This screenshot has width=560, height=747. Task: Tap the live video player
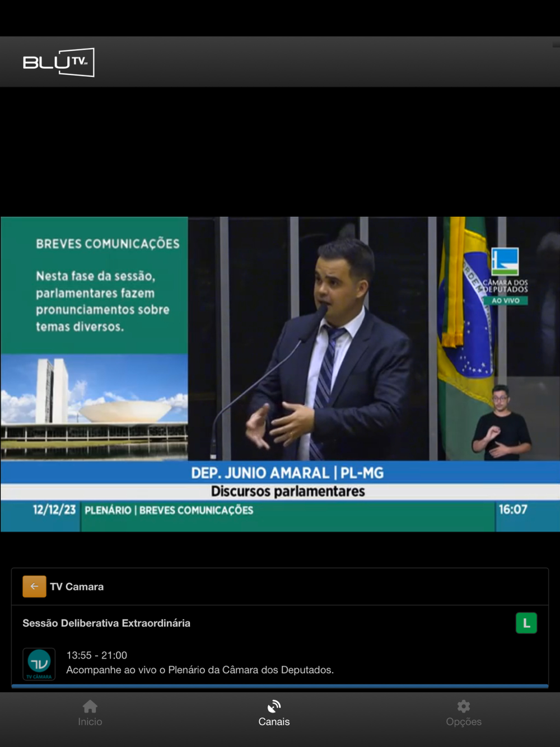pyautogui.click(x=280, y=374)
